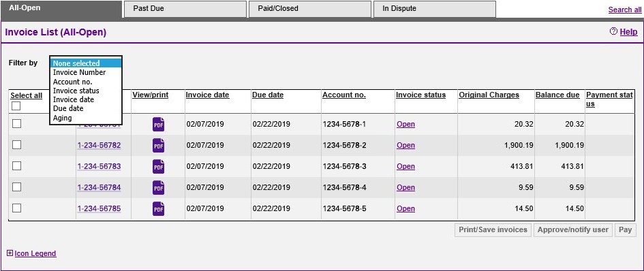Open PDF for invoice 1-234-56784
Viewport: 644px width, 271px height.
[x=159, y=188]
